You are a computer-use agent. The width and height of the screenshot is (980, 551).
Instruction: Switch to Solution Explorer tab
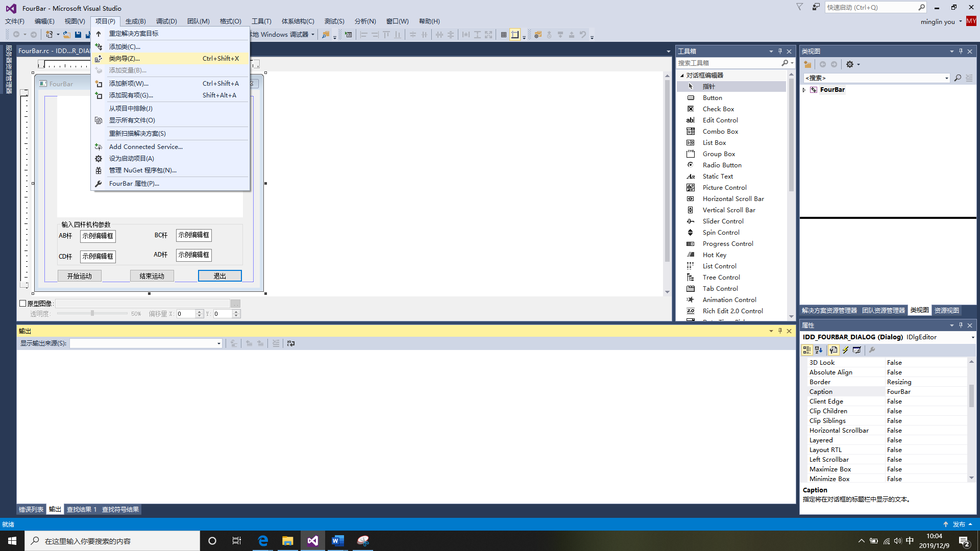coord(829,310)
